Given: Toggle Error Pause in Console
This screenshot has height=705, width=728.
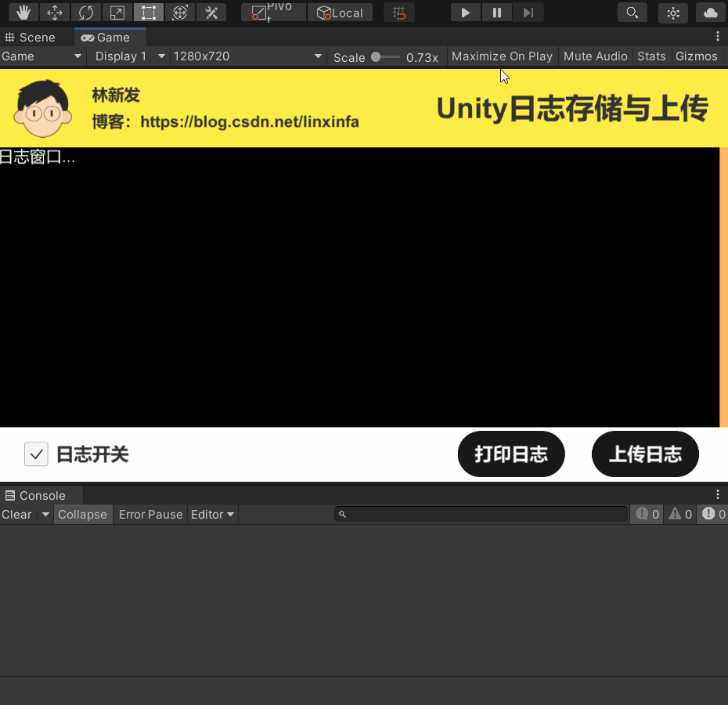Looking at the screenshot, I should pos(151,515).
